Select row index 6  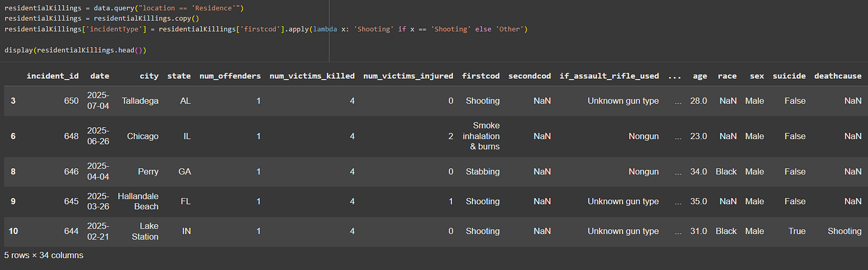coord(13,136)
